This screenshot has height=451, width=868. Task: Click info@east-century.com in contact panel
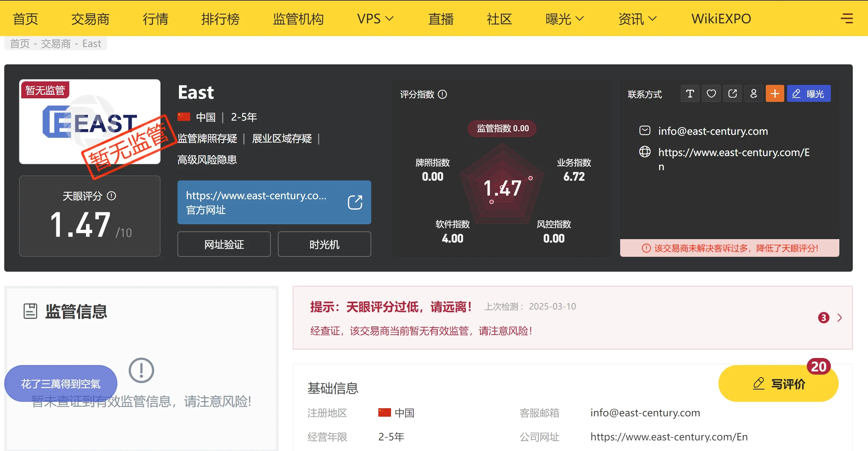pyautogui.click(x=713, y=131)
